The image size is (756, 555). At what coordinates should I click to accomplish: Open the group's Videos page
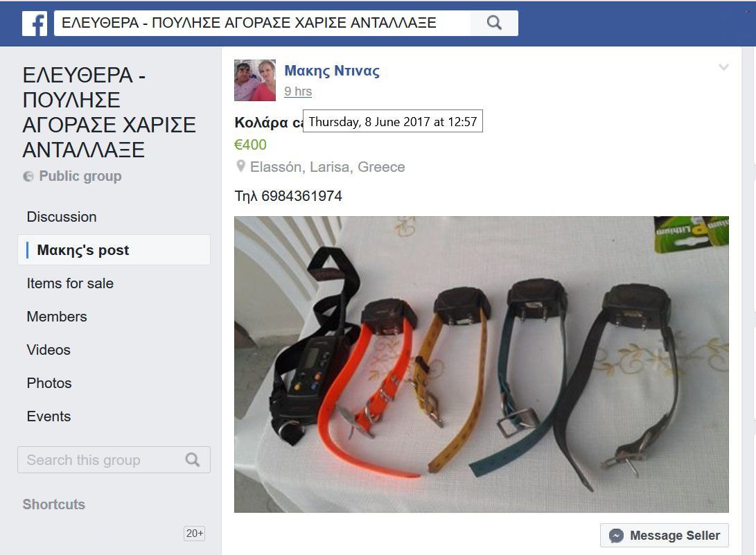point(49,350)
